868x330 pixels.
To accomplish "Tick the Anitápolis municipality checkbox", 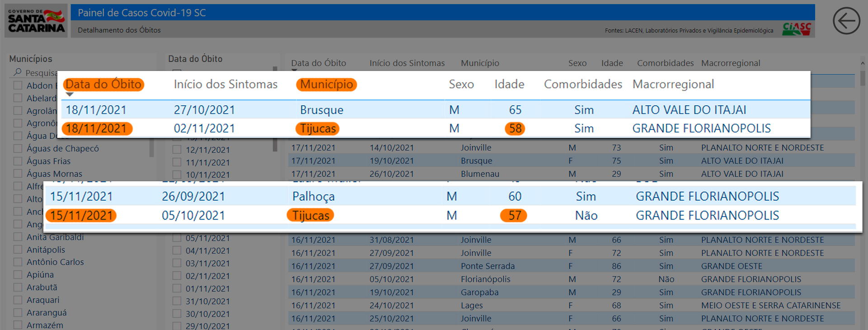I will 18,250.
